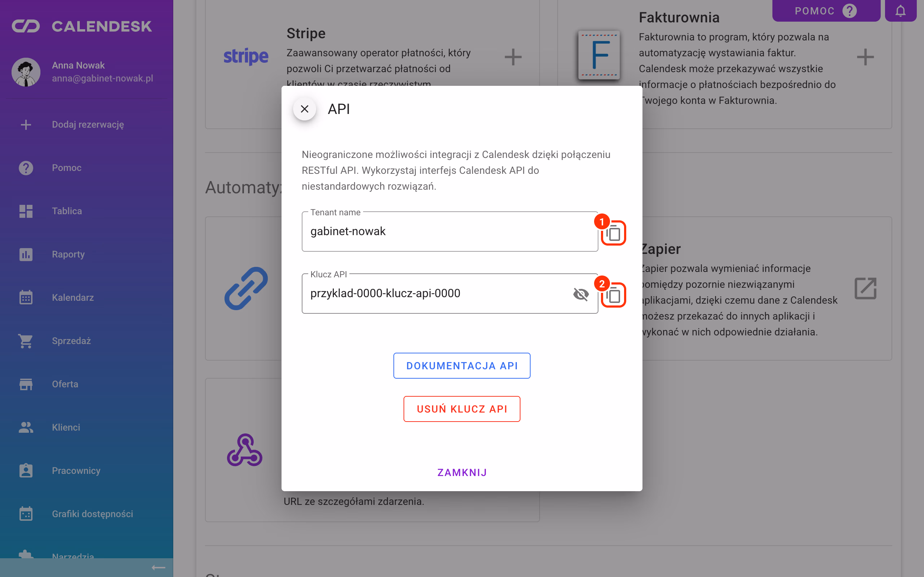924x577 pixels.
Task: Select the Klienci people icon
Action: (26, 427)
